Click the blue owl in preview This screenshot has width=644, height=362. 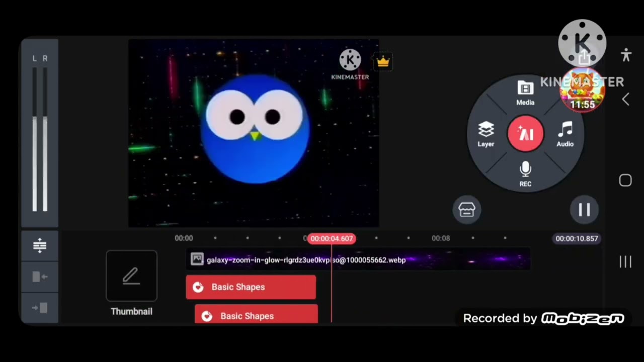click(255, 128)
